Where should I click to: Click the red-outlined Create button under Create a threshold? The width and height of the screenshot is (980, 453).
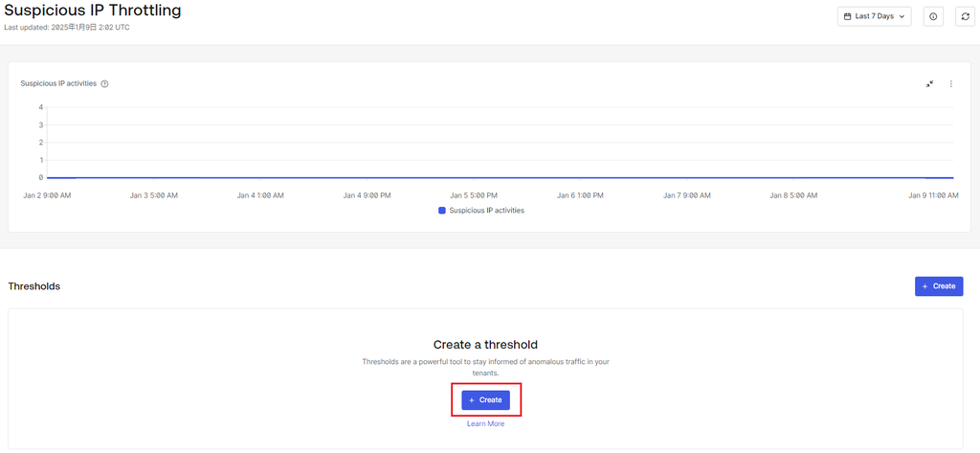485,399
